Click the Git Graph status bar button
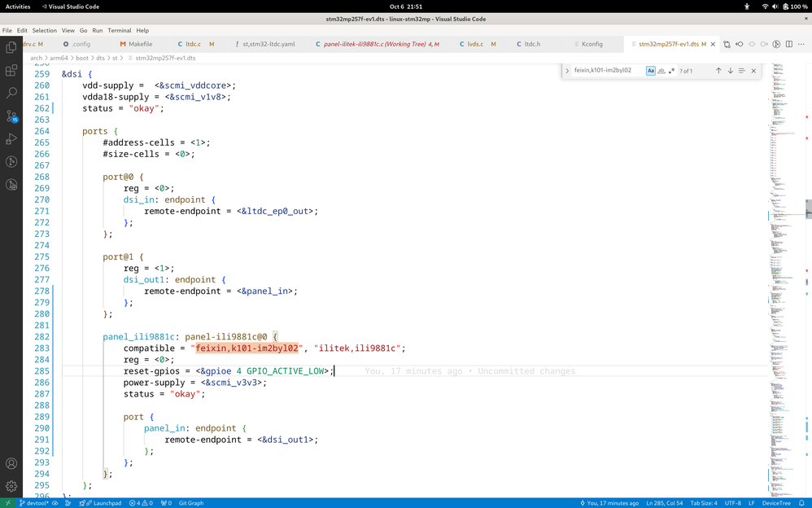 191,503
